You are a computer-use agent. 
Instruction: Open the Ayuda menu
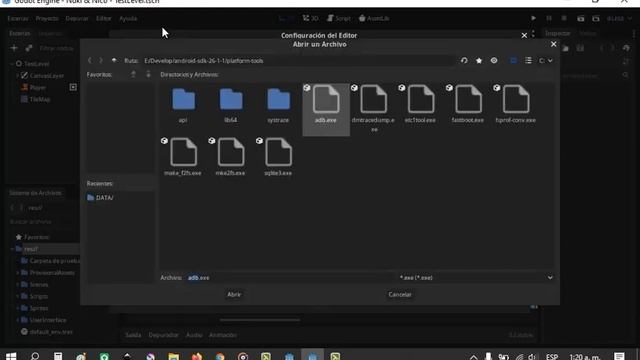(x=128, y=18)
